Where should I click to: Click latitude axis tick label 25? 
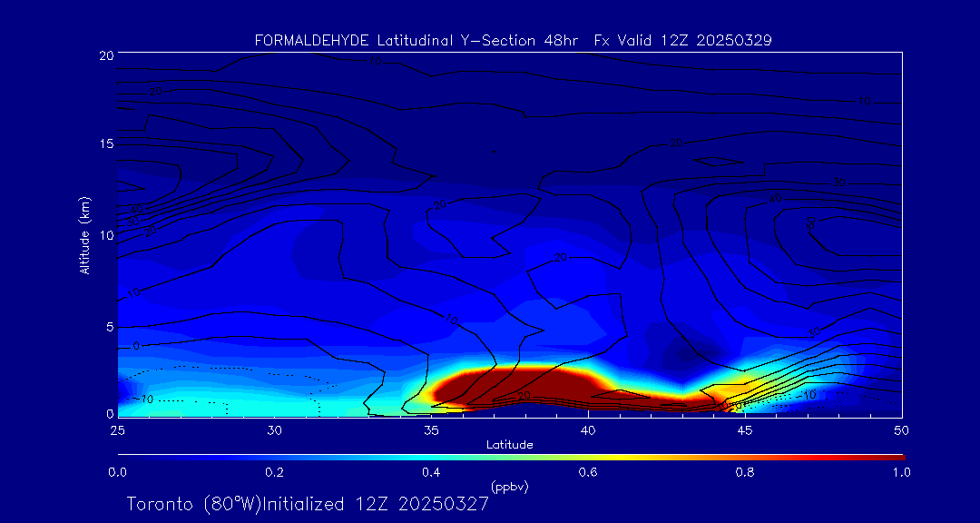(117, 430)
